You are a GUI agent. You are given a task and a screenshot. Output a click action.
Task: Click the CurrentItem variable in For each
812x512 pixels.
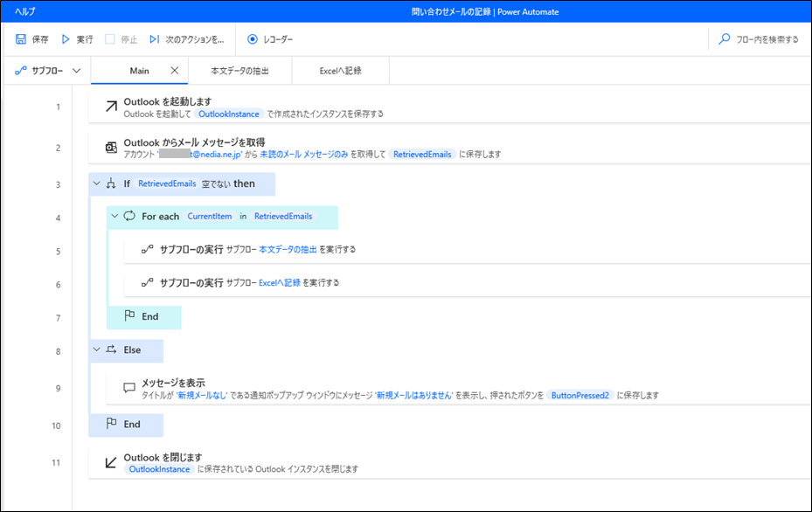210,217
